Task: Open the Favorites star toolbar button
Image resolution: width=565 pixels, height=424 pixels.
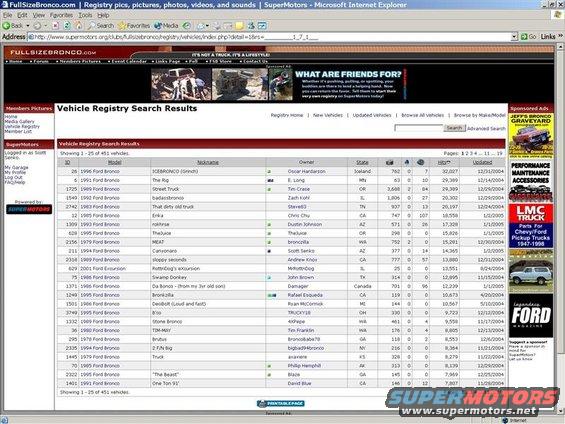Action: (x=134, y=26)
